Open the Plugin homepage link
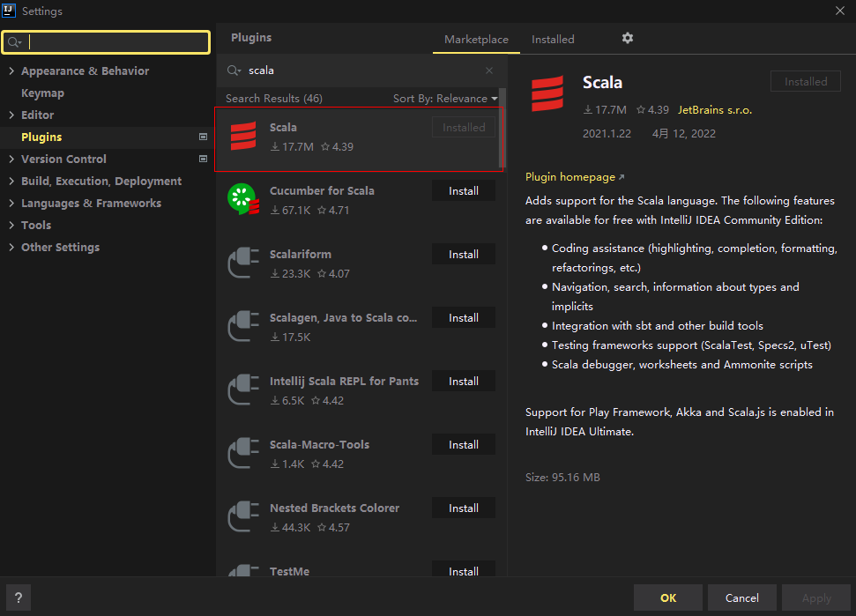This screenshot has height=616, width=856. 574,177
